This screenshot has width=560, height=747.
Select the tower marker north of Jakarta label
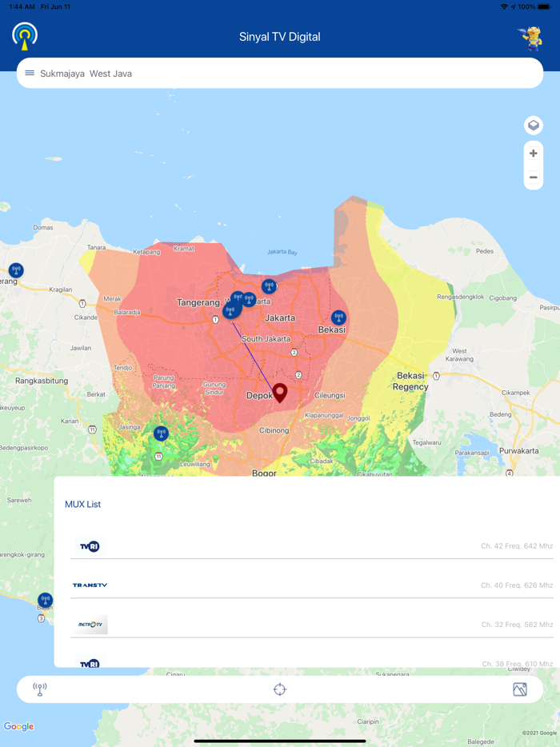[269, 286]
